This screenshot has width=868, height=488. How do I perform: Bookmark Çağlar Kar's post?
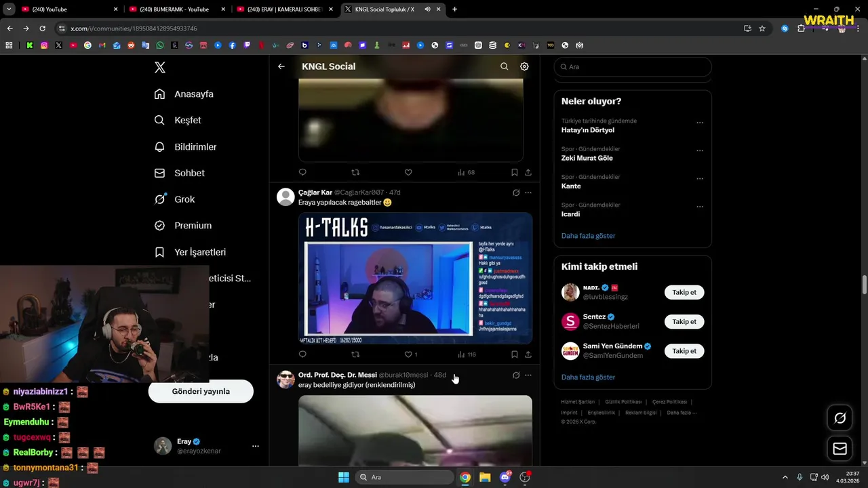point(515,354)
